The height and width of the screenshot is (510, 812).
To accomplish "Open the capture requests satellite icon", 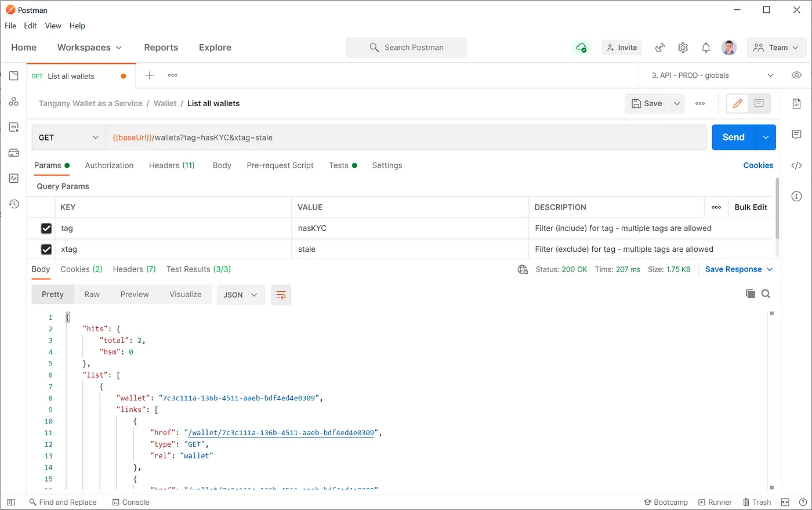I will pyautogui.click(x=660, y=48).
